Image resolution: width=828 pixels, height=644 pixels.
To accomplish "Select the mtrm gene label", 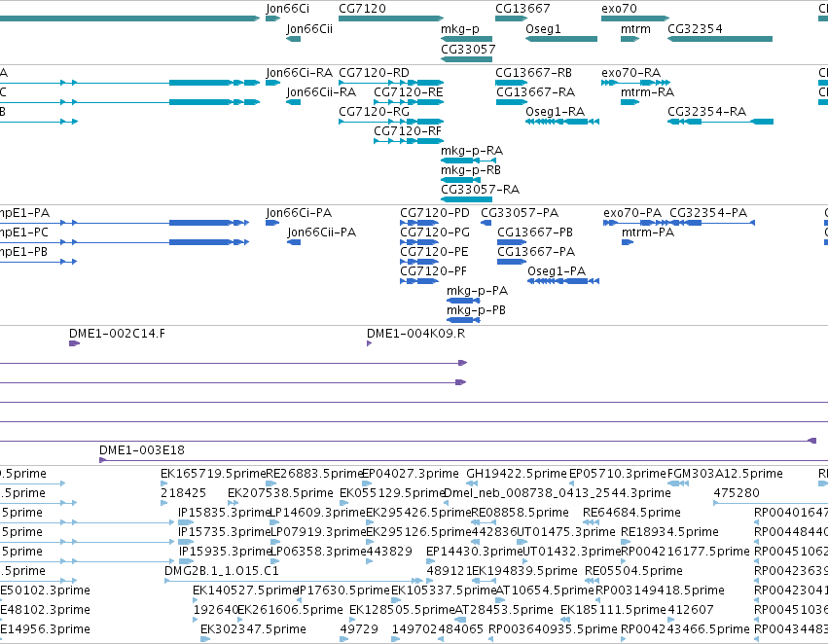I will click(635, 28).
